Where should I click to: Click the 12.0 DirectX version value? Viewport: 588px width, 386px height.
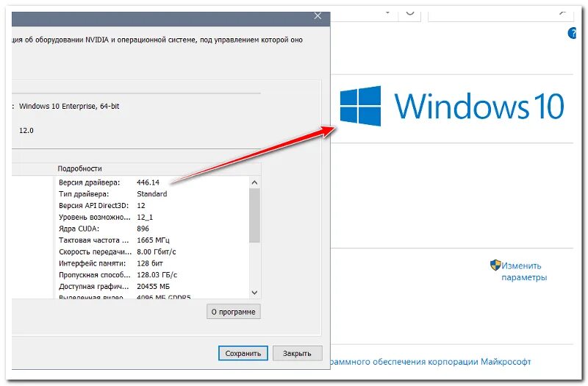[x=26, y=131]
